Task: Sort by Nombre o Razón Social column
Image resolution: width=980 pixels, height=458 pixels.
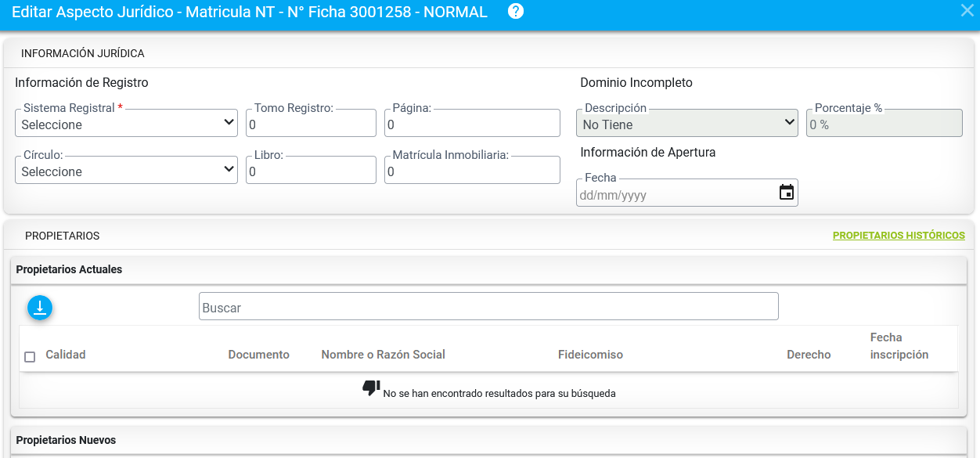Action: (383, 355)
